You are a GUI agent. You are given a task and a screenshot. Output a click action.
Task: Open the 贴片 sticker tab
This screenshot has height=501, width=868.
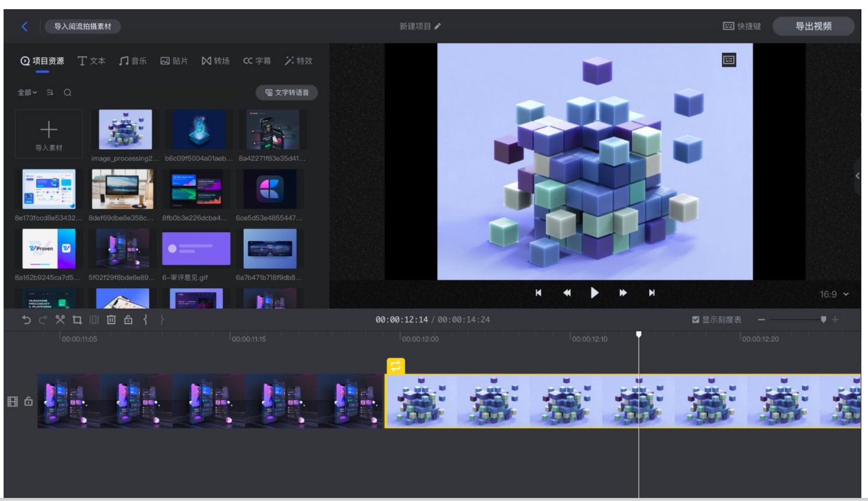click(174, 61)
